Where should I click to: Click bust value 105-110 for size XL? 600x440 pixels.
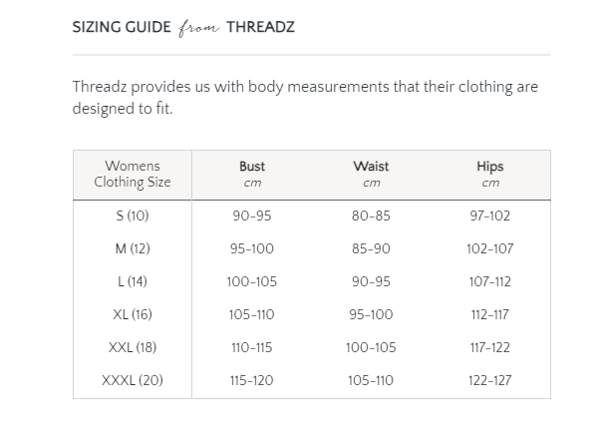252,315
